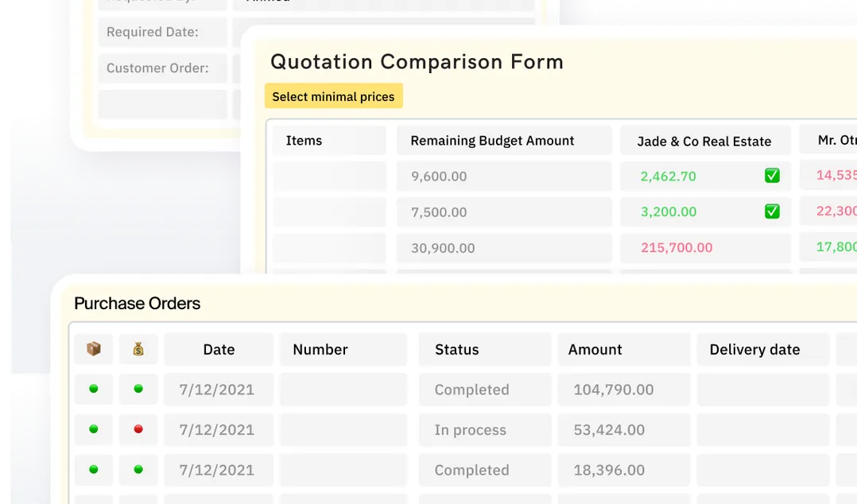Click the money bag payment icon column header

138,349
